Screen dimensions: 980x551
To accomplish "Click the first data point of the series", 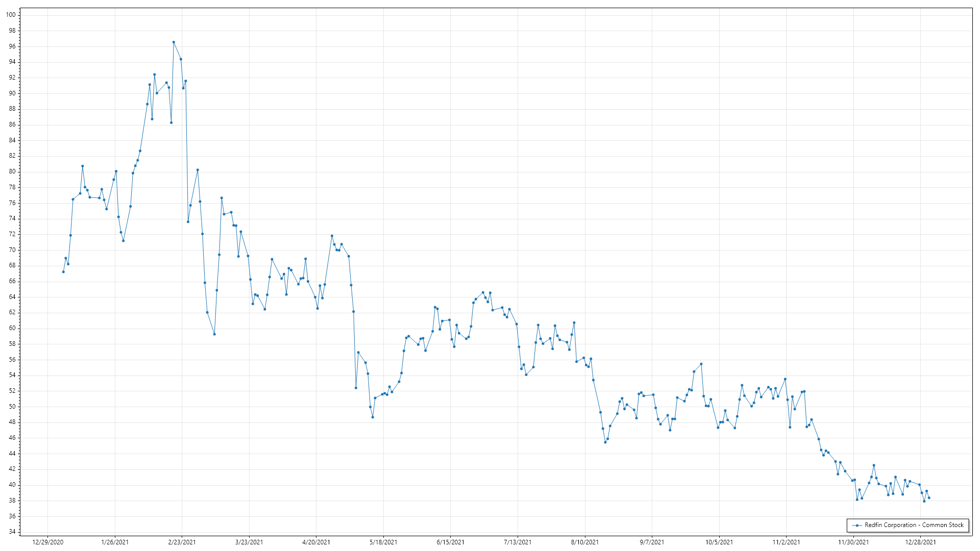I will (x=63, y=272).
